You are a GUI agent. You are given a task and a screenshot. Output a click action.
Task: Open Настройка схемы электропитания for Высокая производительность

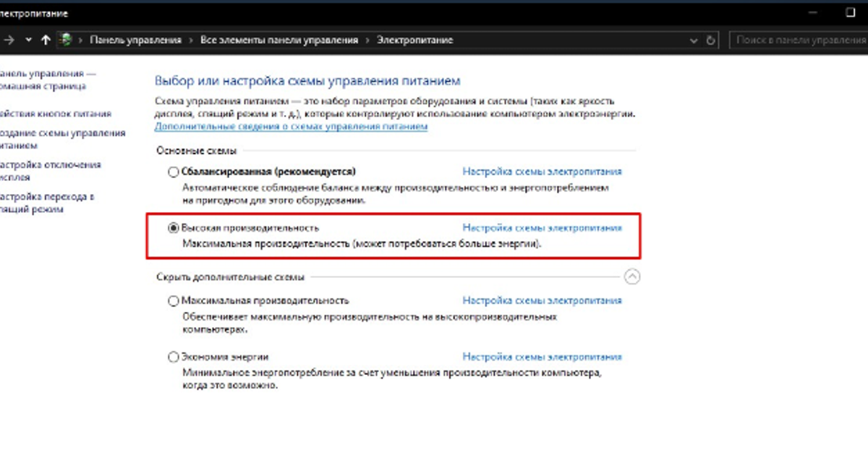(x=542, y=228)
